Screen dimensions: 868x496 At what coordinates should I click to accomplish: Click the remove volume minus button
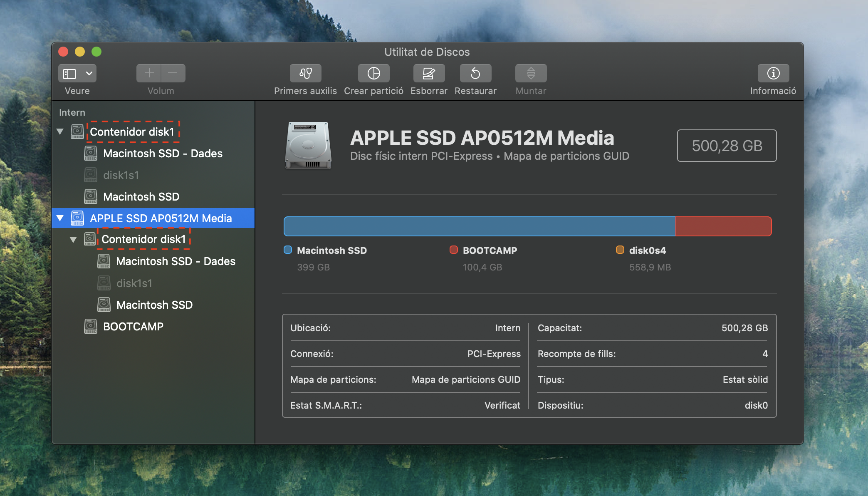[173, 74]
